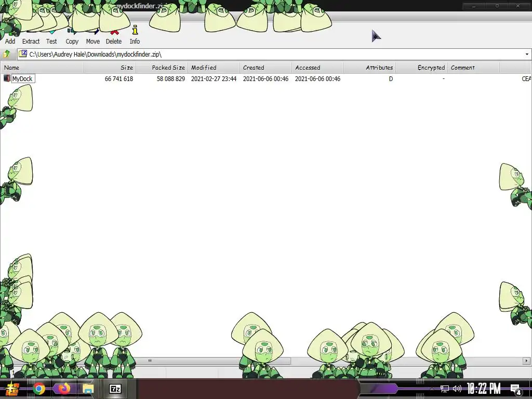Sort by the Attributes column header
532x399 pixels.
370,68
